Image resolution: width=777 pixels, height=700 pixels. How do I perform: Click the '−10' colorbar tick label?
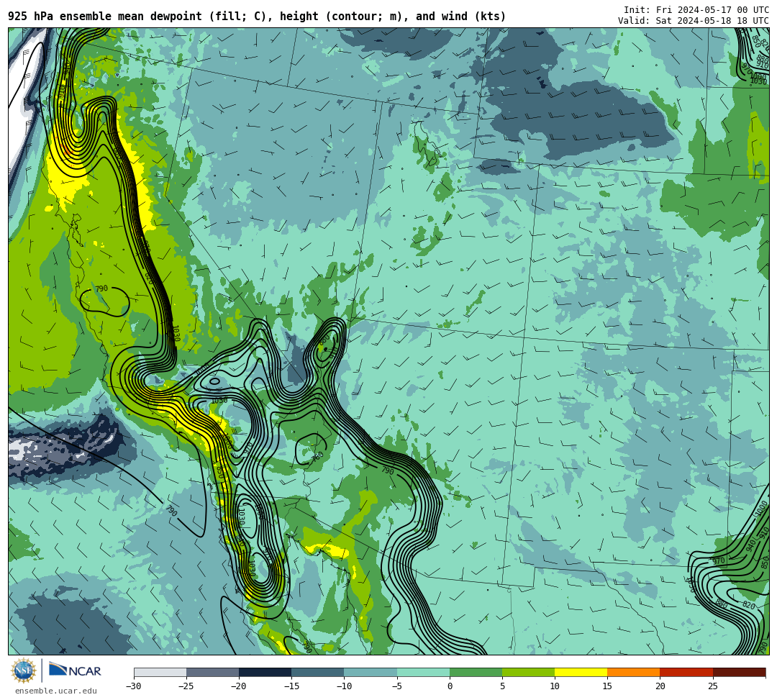[344, 686]
